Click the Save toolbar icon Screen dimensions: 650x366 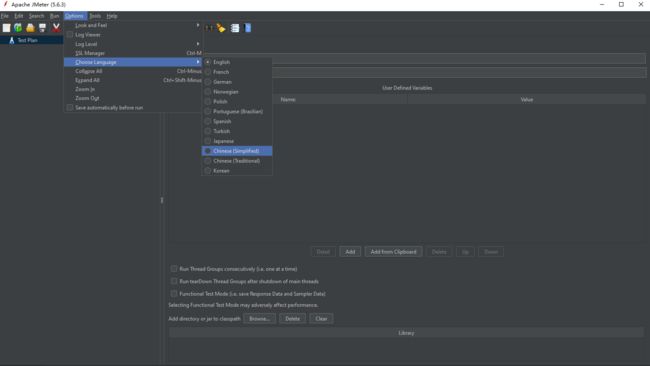[x=42, y=28]
